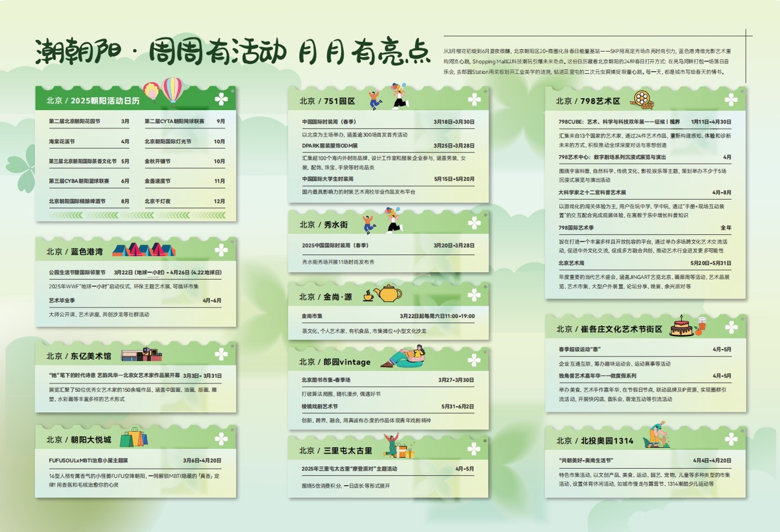The image size is (780, 532).
Task: Select the event DPARK服装服饰ODM展
Action: (329, 146)
